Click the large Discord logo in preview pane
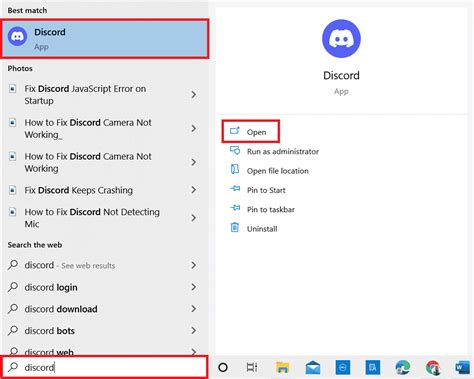 [341, 39]
